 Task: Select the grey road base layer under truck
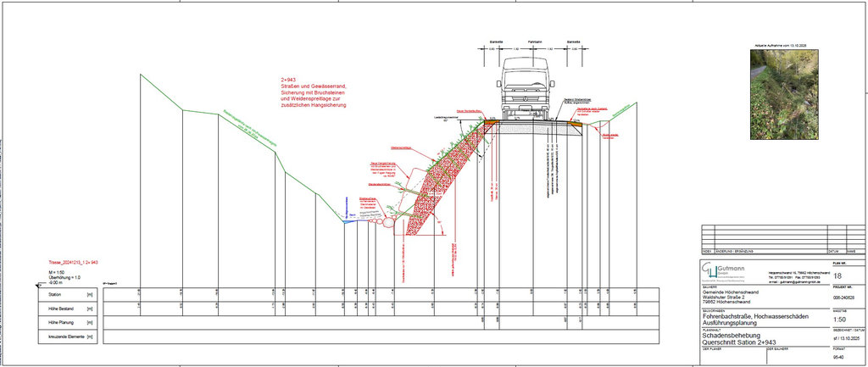tap(534, 128)
